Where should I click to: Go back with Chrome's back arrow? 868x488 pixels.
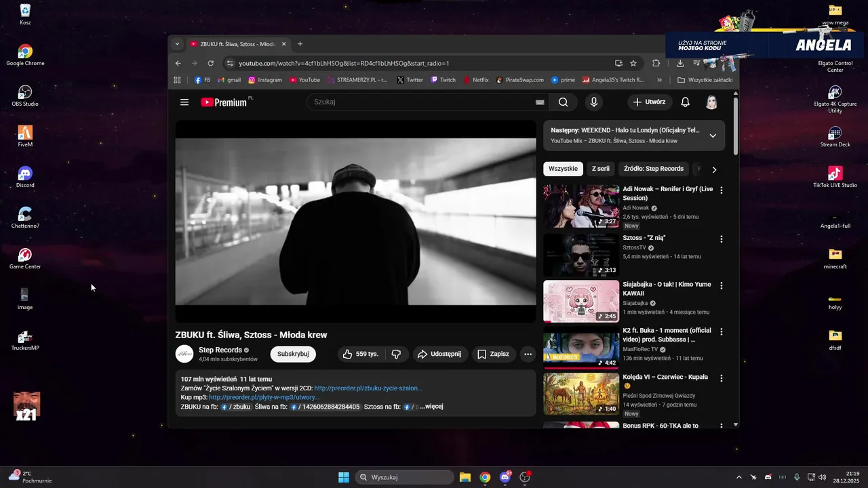click(178, 63)
